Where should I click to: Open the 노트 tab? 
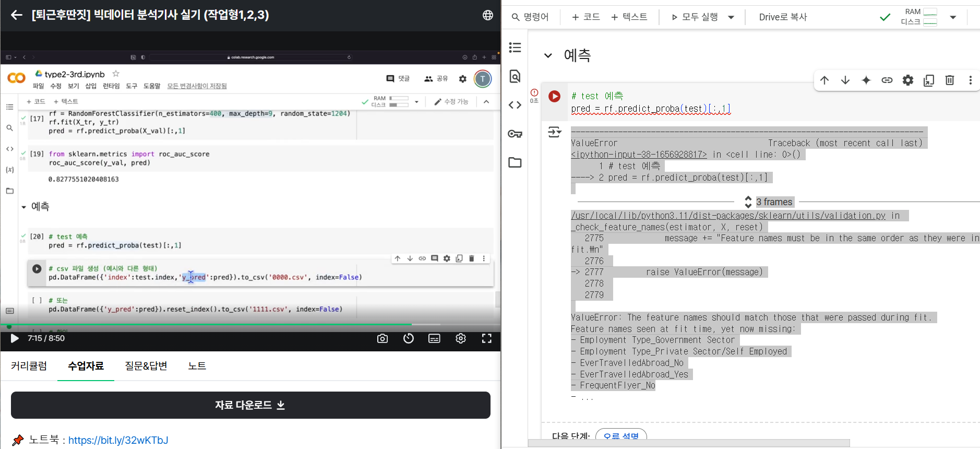pyautogui.click(x=197, y=366)
